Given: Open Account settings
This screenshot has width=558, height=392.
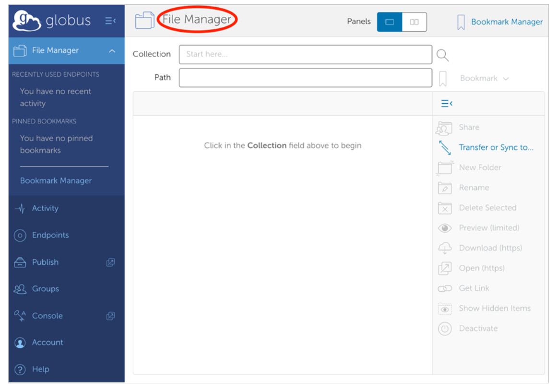Looking at the screenshot, I should pos(47,343).
